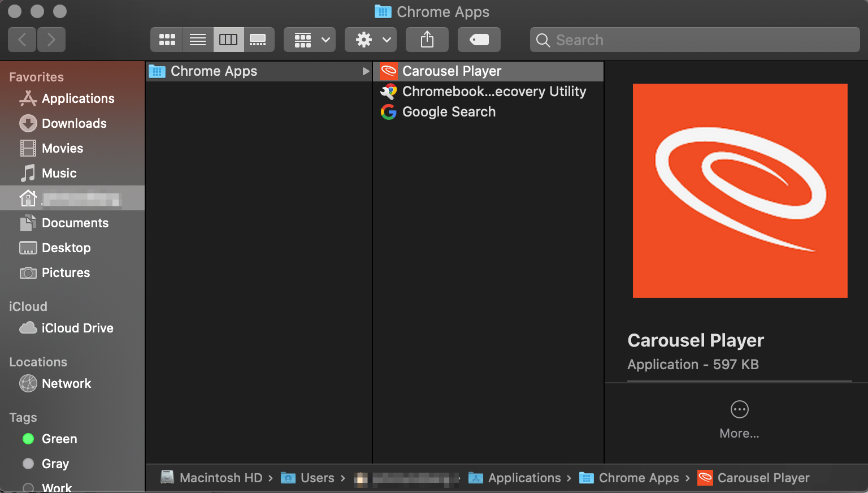Click the Chrome Apps folder disclosure arrow
This screenshot has height=493, width=868.
[366, 71]
